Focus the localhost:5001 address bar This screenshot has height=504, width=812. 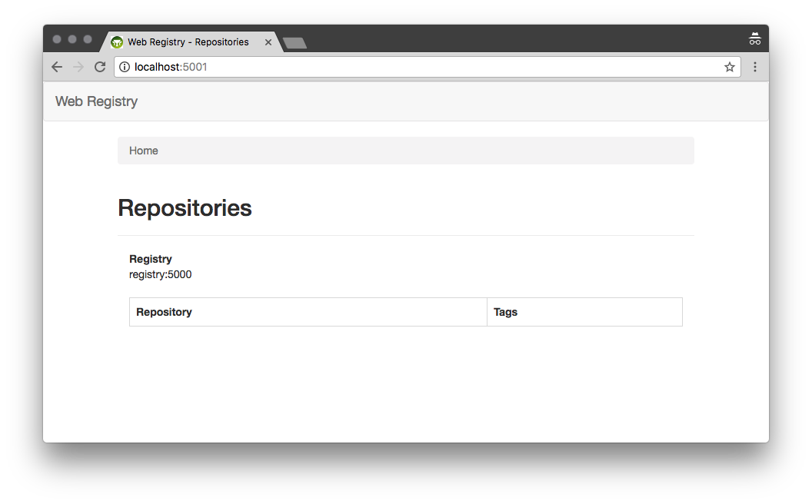tap(428, 67)
